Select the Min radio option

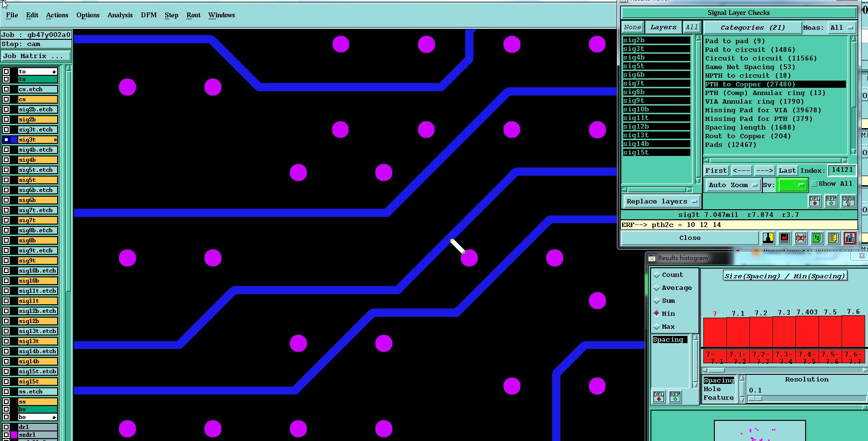(657, 313)
